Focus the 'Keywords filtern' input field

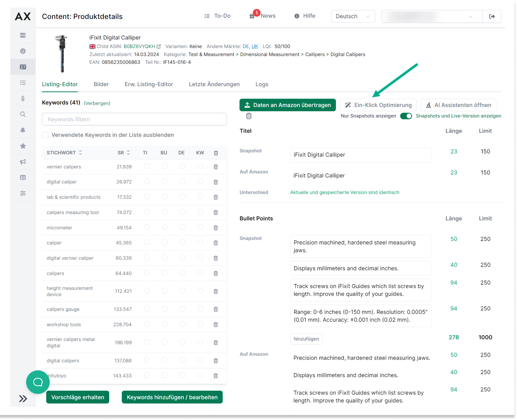pos(134,119)
